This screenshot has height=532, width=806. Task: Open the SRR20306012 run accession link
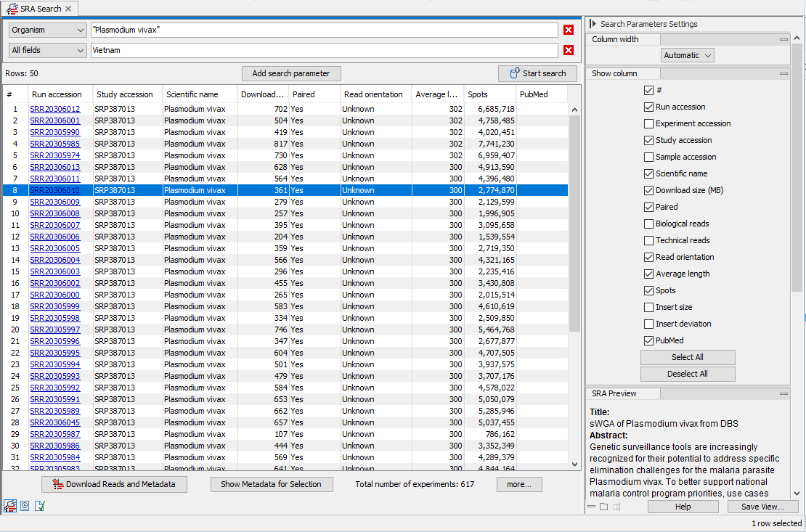click(x=55, y=109)
